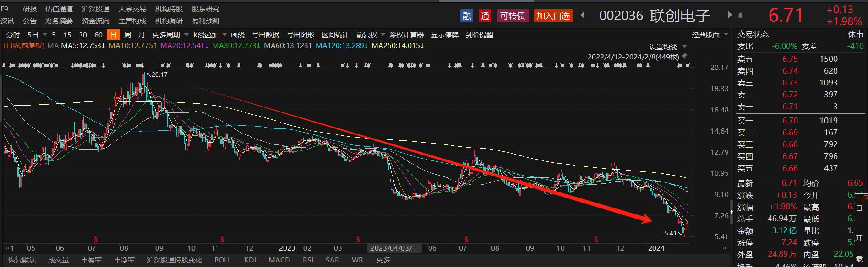The width and height of the screenshot is (868, 267).
Task: Open the 经典版面 layout dropdown
Action: tap(710, 35)
